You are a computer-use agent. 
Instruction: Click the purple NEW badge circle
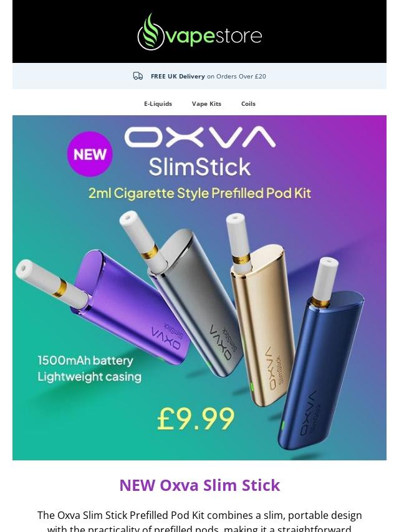click(90, 154)
